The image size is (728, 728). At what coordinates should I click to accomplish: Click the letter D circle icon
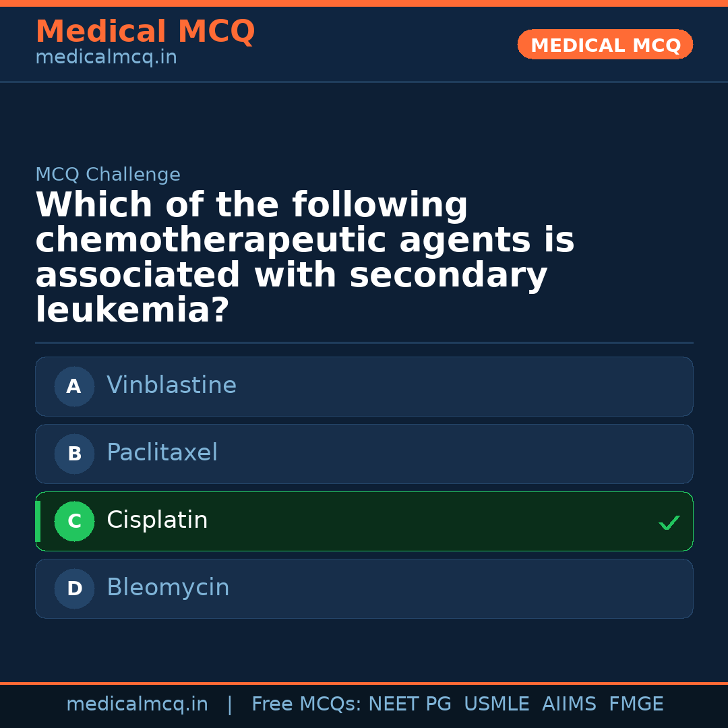pos(74,588)
